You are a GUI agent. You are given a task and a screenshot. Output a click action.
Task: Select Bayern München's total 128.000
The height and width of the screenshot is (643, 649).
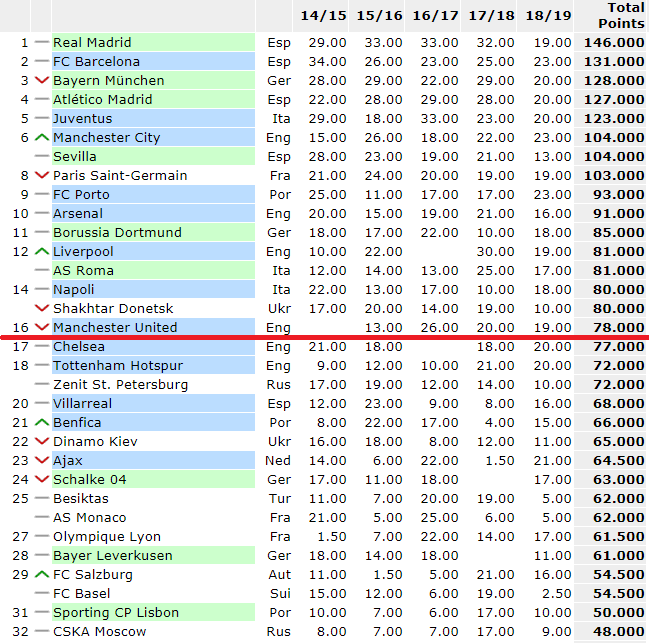[614, 80]
